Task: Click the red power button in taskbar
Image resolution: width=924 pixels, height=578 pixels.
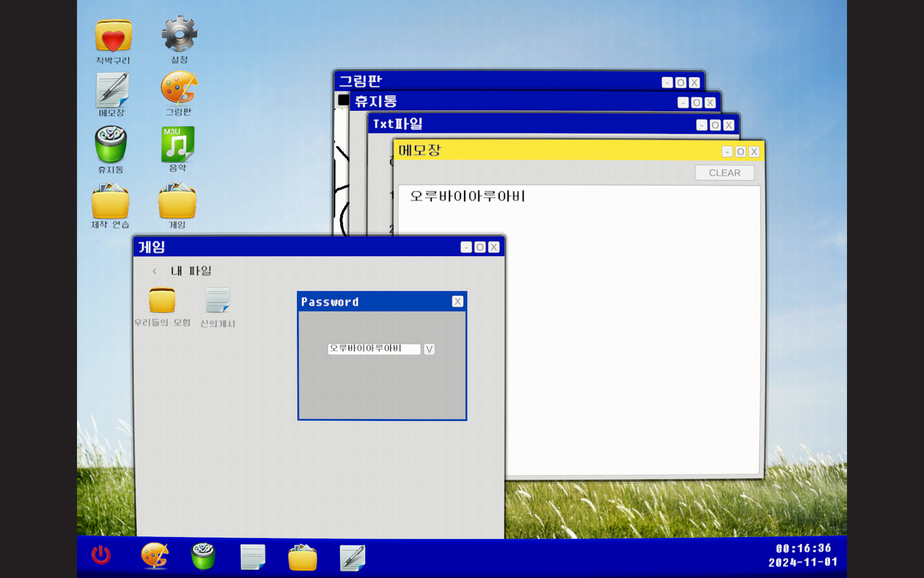Action: pos(101,555)
